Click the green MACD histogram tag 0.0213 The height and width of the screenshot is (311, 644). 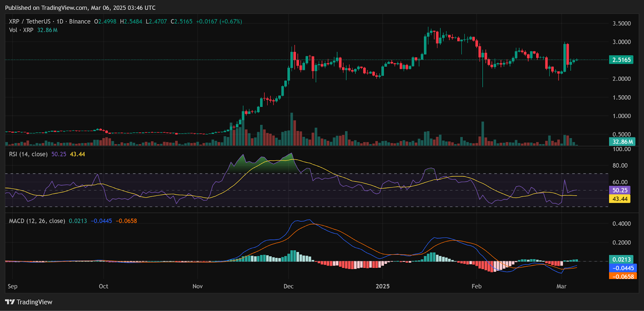(621, 260)
